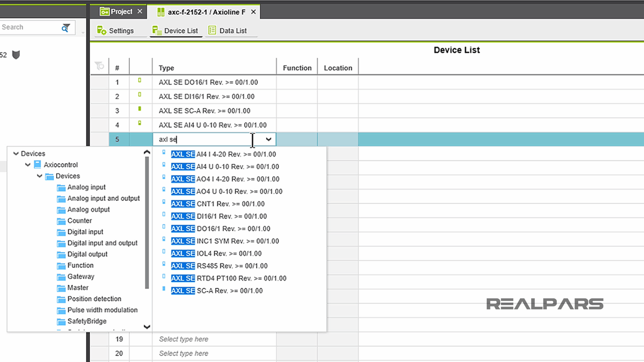
Task: Select AXL SE CNT1 from the suggestion list
Action: [x=218, y=204]
